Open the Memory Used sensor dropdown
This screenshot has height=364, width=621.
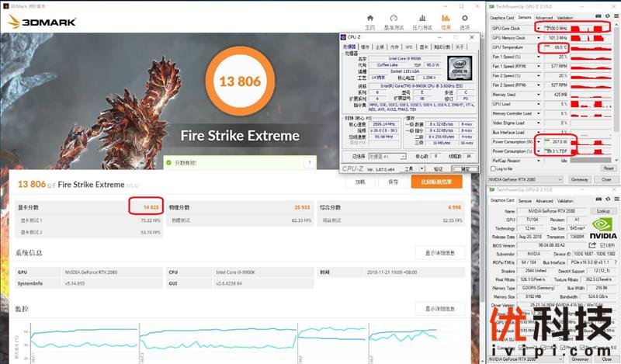tap(539, 95)
